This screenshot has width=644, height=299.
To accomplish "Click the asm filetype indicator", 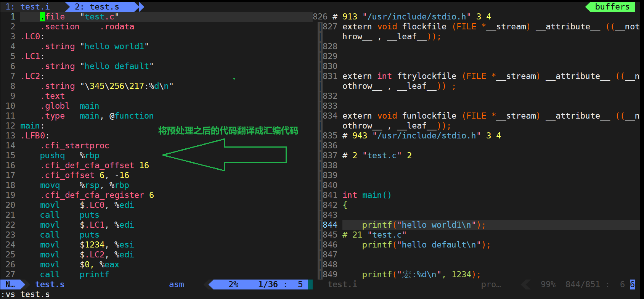I will pos(177,284).
